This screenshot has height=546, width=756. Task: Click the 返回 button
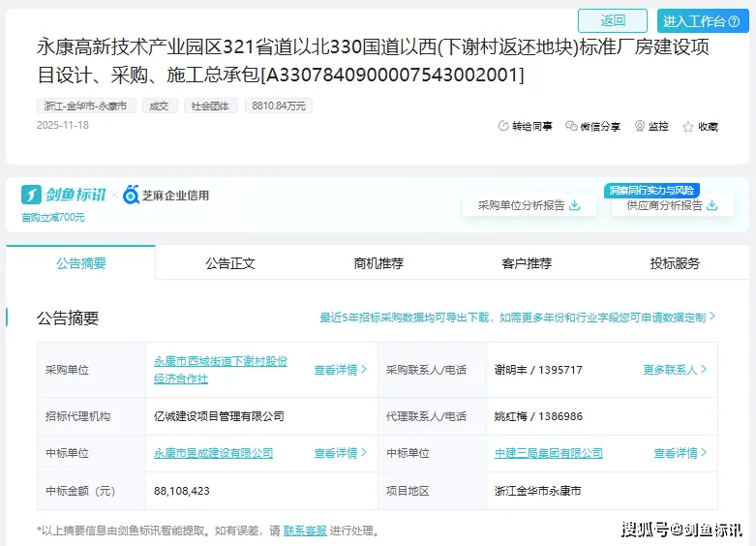(x=612, y=20)
